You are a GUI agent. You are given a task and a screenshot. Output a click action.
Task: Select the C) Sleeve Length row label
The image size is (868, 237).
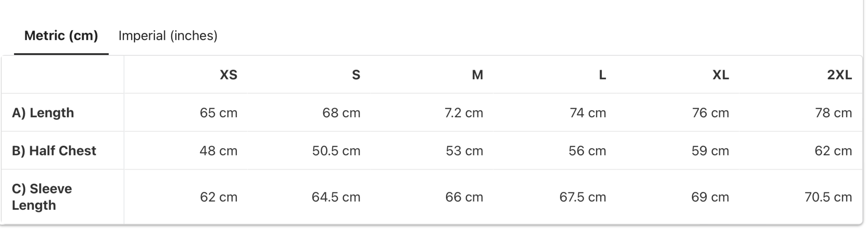coord(42,197)
